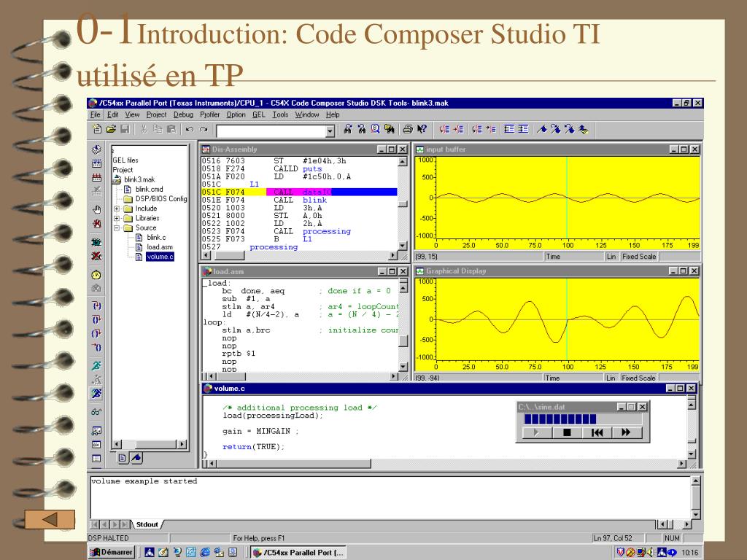Click the Démarrer start button
The image size is (747, 560).
click(x=112, y=553)
